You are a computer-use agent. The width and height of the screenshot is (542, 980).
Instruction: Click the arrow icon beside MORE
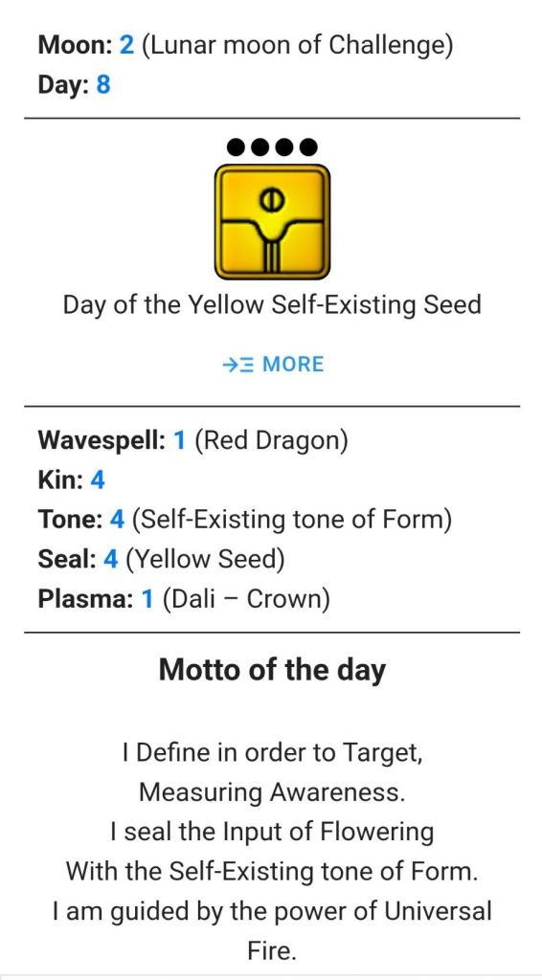(x=238, y=364)
